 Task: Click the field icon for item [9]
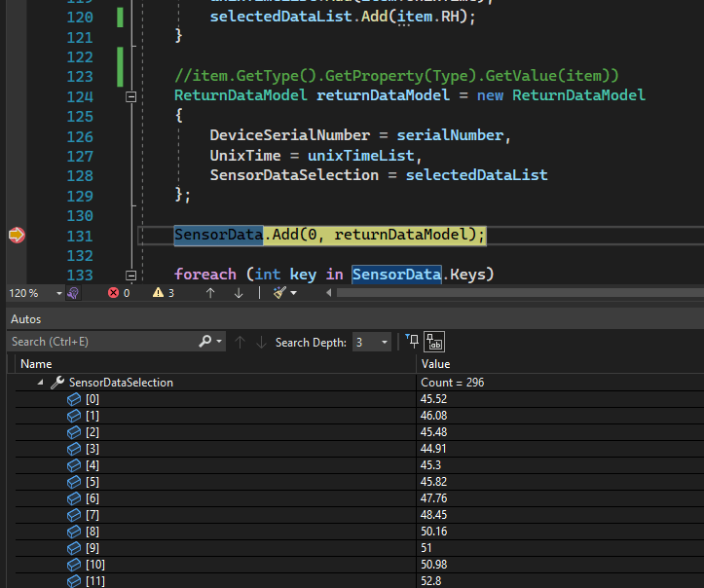pos(74,548)
